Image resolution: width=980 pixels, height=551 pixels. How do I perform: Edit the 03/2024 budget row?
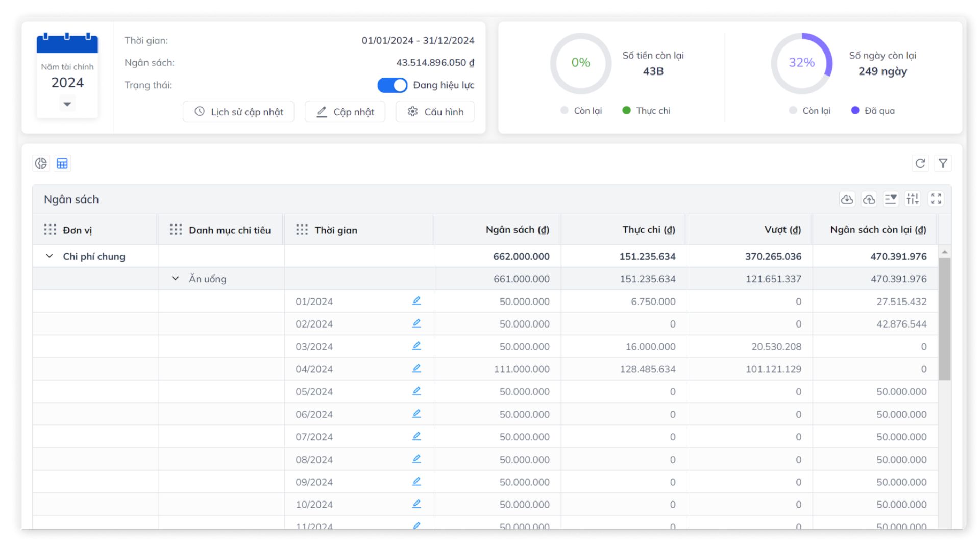pos(416,346)
